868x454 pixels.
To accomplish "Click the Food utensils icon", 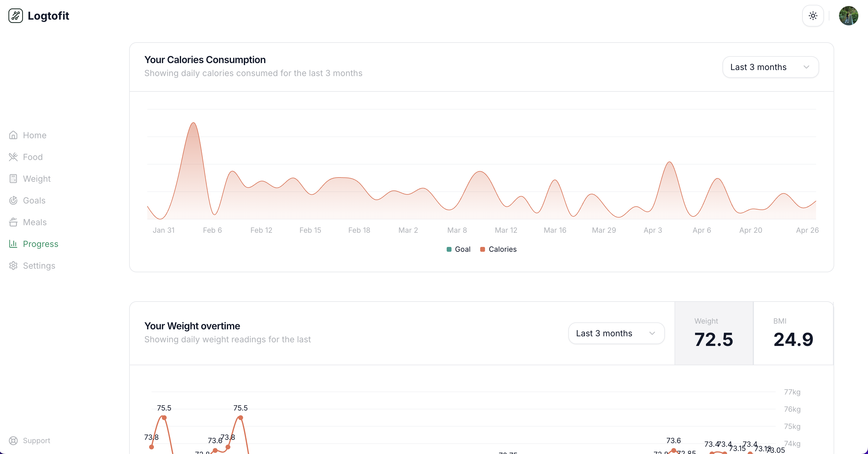I will click(13, 157).
